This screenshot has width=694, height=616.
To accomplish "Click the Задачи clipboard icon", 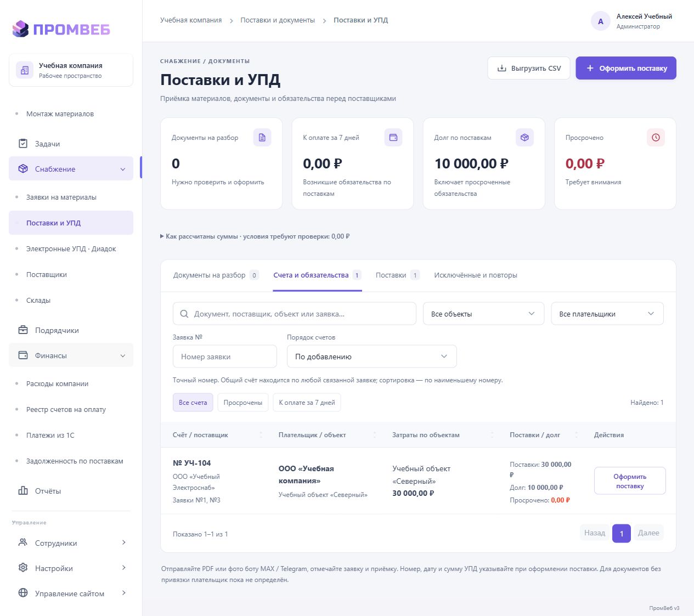I will pos(23,144).
